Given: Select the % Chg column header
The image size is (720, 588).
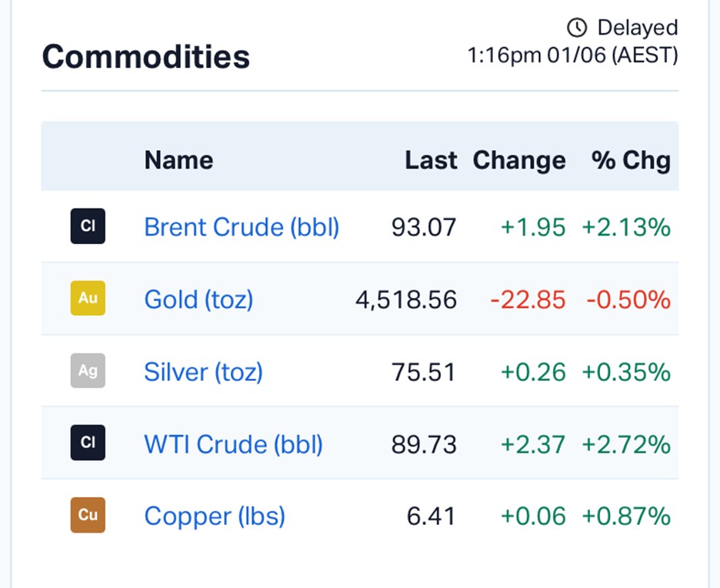Looking at the screenshot, I should [631, 160].
